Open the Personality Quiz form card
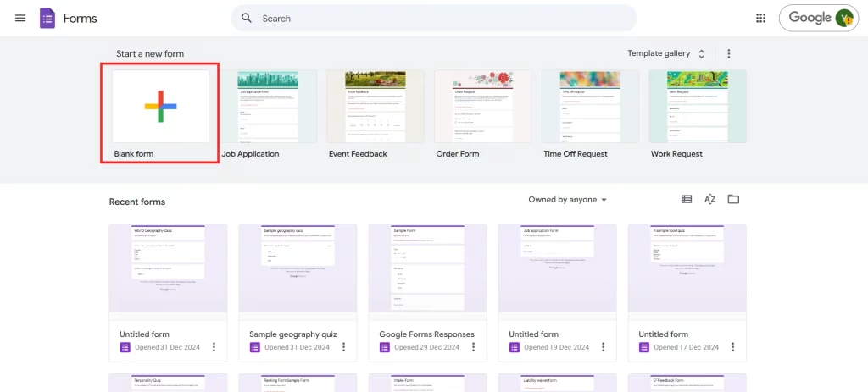868x392 pixels. [x=169, y=383]
